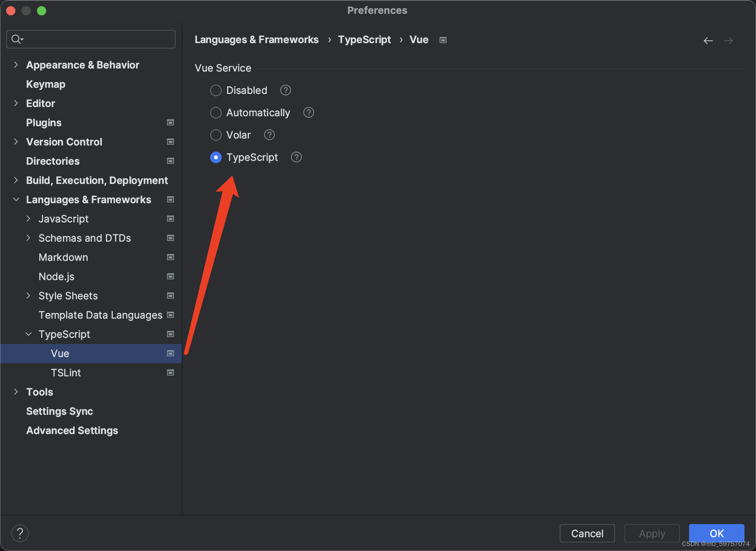
Task: Select the Disabled Vue Service radio button
Action: (216, 90)
